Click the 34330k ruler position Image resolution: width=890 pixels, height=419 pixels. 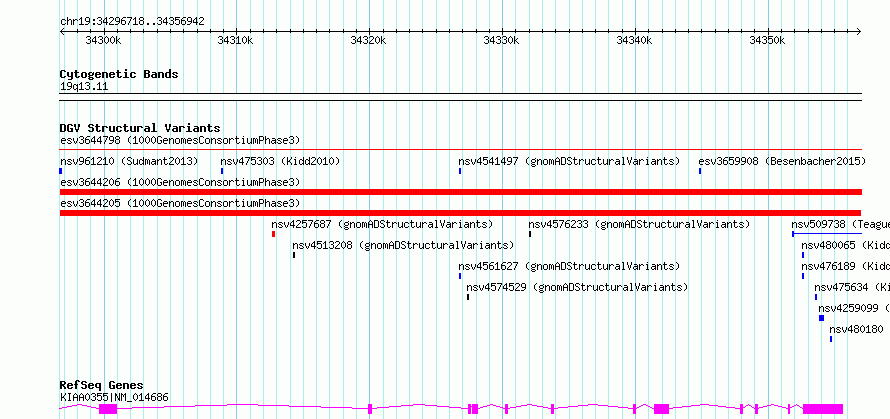coord(501,40)
